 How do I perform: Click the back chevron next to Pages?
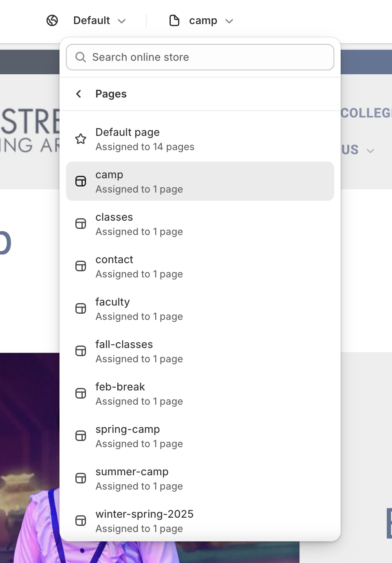(x=78, y=93)
